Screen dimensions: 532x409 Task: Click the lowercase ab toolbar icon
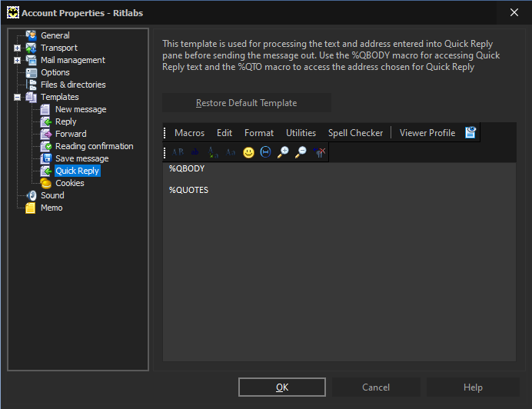click(195, 152)
